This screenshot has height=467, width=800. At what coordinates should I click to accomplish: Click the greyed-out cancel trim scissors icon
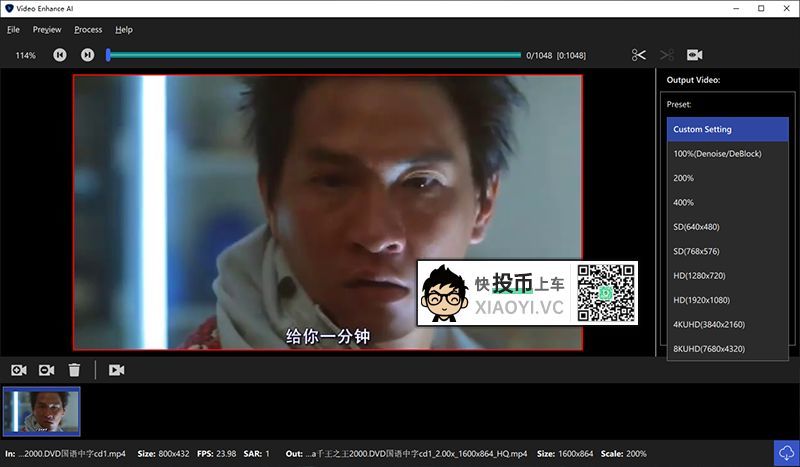tap(666, 55)
